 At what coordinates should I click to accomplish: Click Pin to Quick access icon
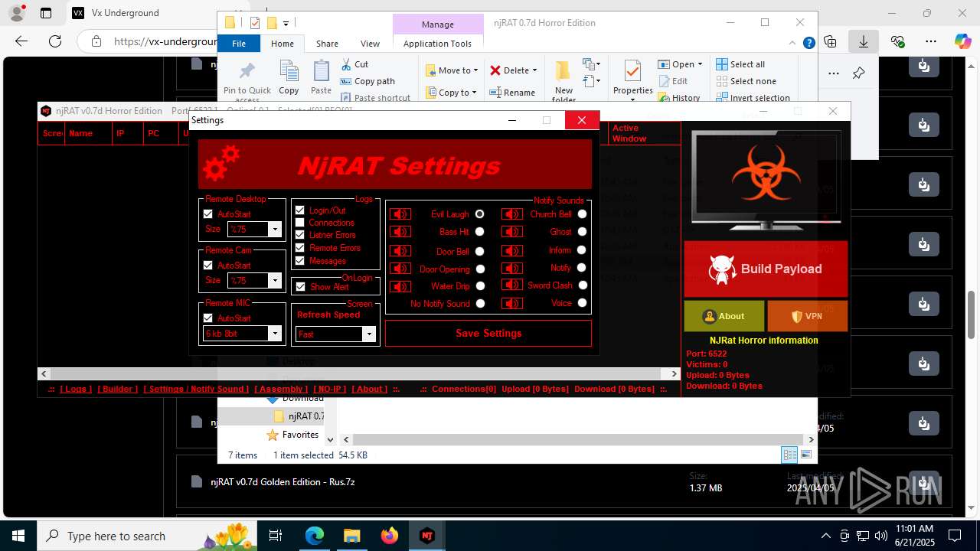click(247, 80)
